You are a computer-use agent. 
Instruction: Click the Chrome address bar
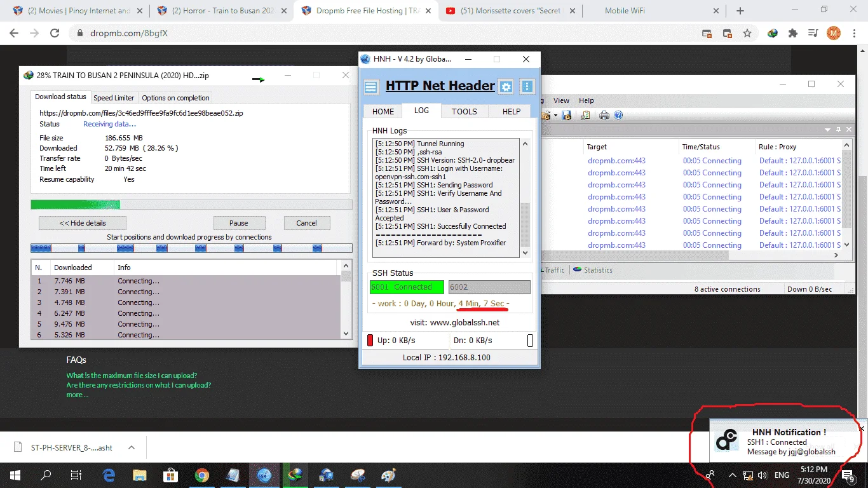(x=388, y=33)
